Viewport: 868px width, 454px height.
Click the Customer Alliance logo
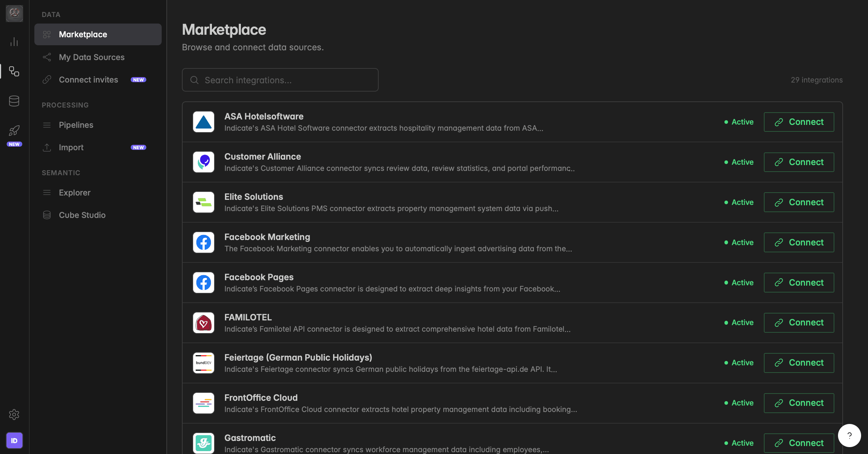point(204,162)
